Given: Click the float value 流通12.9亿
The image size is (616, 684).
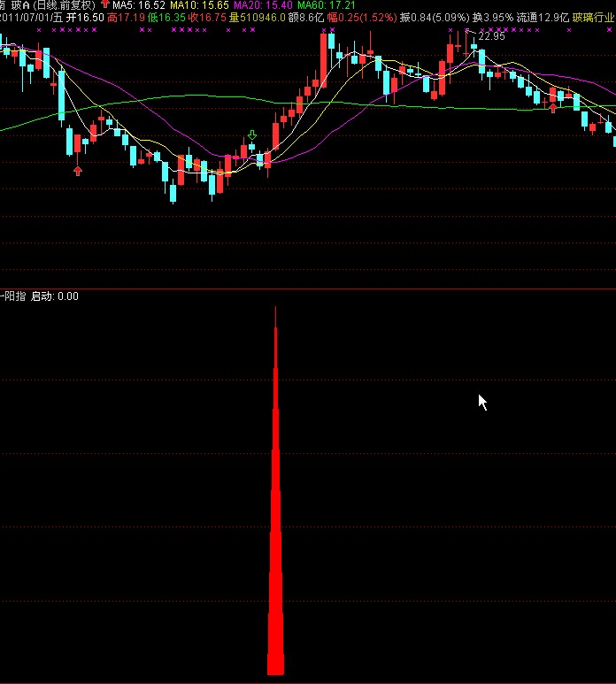Looking at the screenshot, I should 543,18.
